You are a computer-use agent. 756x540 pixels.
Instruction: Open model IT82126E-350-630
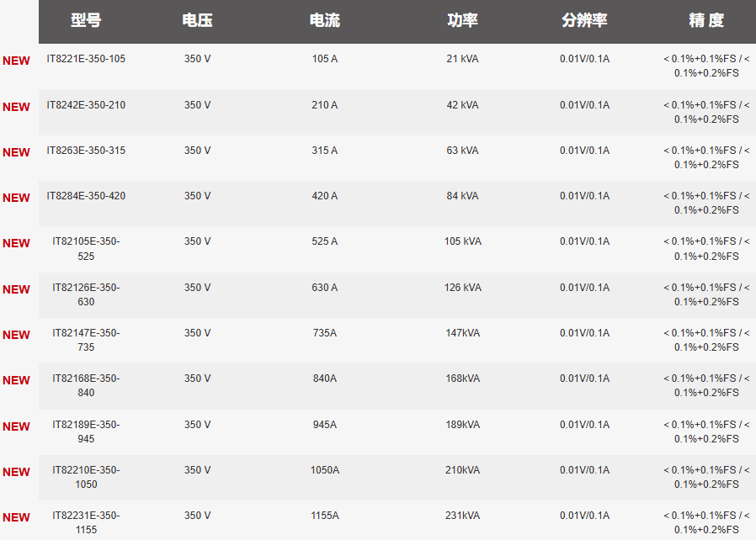tap(86, 294)
